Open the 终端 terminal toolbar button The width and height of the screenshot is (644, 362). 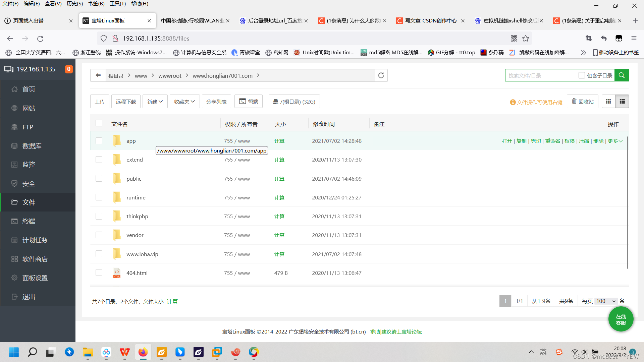(249, 101)
